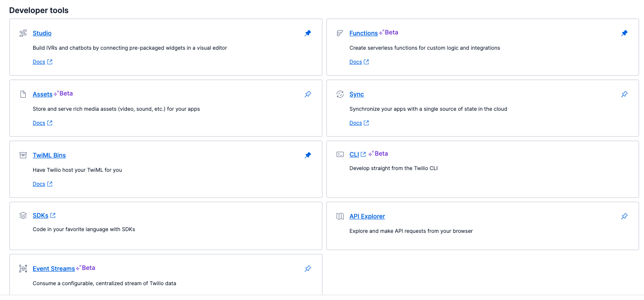Click 'Develop straight from the Twilio CLI' text
This screenshot has width=644, height=300.
pos(393,168)
